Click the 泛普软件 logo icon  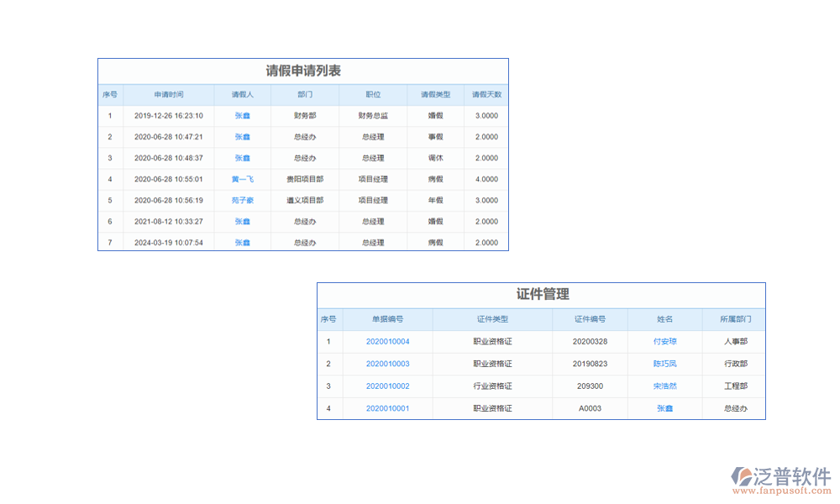pos(743,475)
